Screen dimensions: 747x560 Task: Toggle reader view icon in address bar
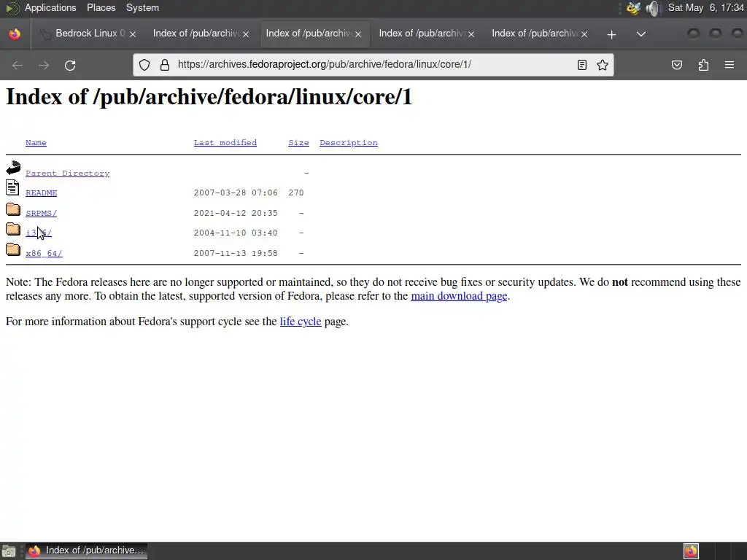click(x=581, y=65)
